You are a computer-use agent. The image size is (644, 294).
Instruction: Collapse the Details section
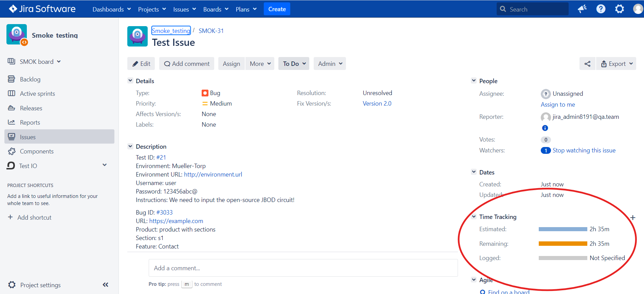(130, 80)
